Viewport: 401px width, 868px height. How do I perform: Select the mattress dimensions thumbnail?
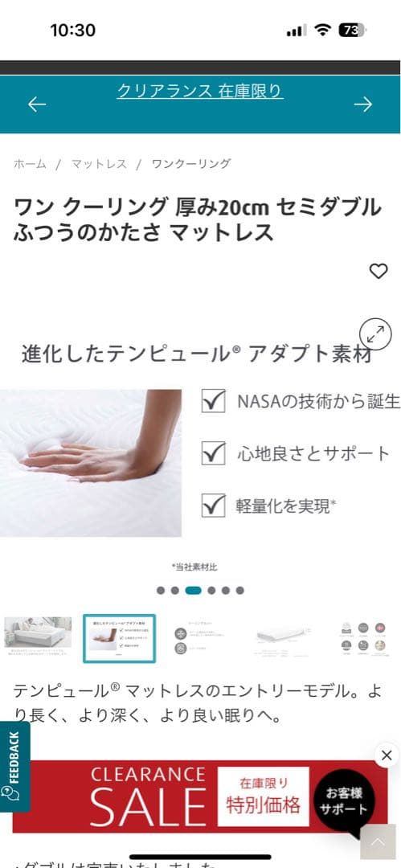click(x=282, y=637)
